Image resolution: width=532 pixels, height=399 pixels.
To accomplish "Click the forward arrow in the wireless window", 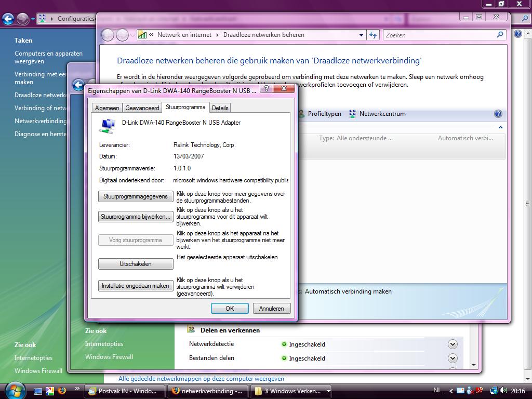I will click(122, 35).
